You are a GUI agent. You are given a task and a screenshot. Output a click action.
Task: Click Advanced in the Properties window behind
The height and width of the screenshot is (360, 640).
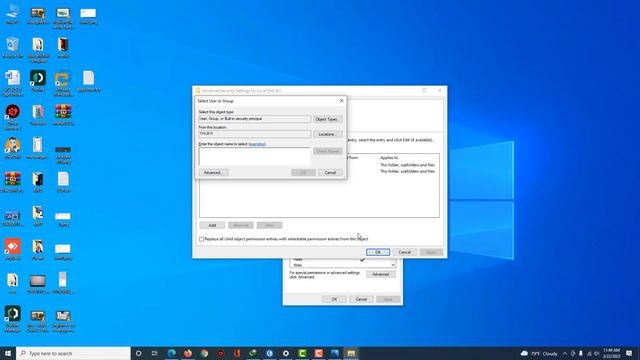coord(380,274)
